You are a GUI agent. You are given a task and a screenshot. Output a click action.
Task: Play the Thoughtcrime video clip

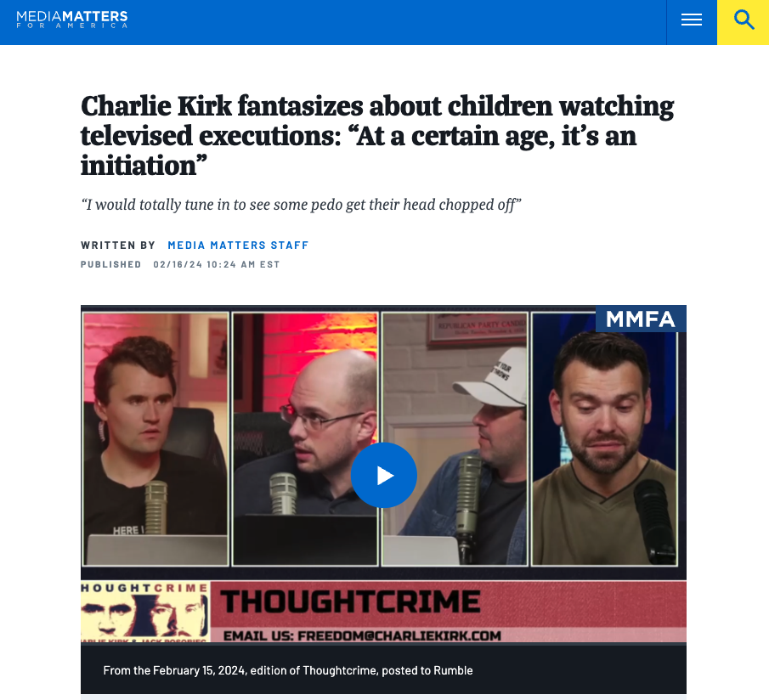click(x=383, y=475)
